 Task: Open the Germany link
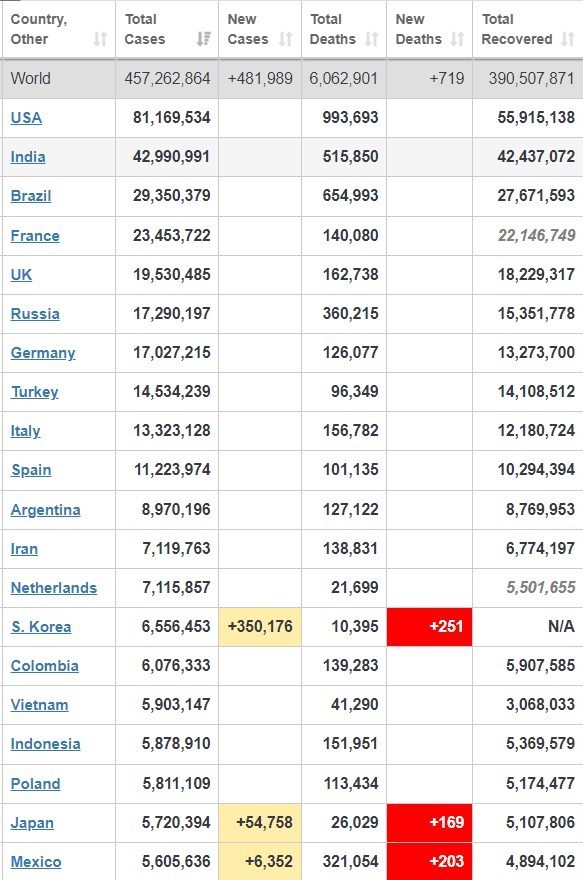43,353
